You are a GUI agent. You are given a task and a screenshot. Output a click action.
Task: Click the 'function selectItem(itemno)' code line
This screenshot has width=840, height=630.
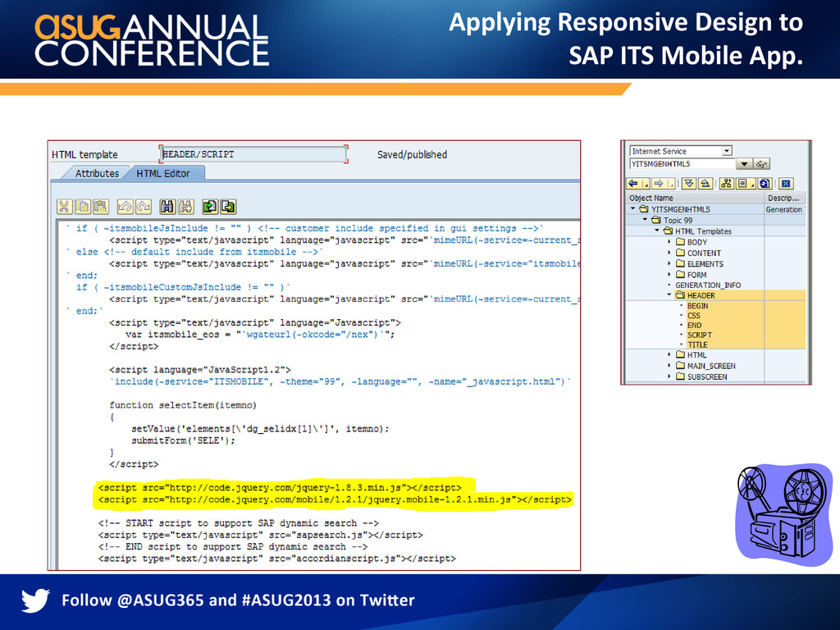tap(183, 405)
